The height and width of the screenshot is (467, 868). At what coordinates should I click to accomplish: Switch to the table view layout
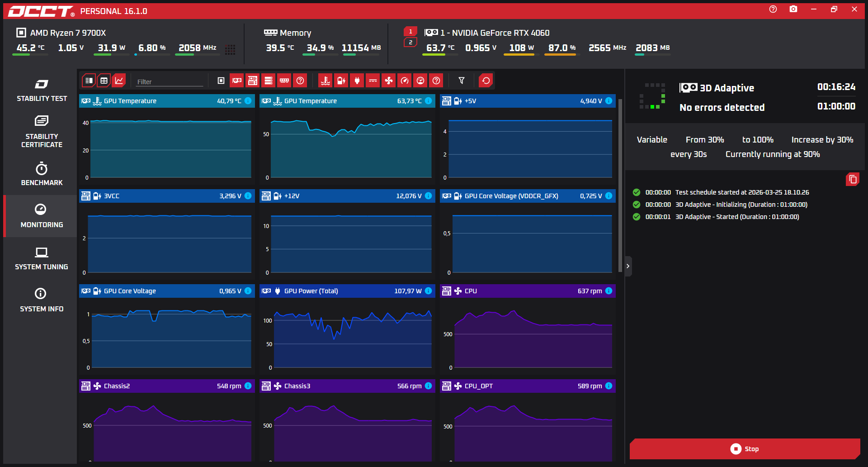[x=104, y=81]
